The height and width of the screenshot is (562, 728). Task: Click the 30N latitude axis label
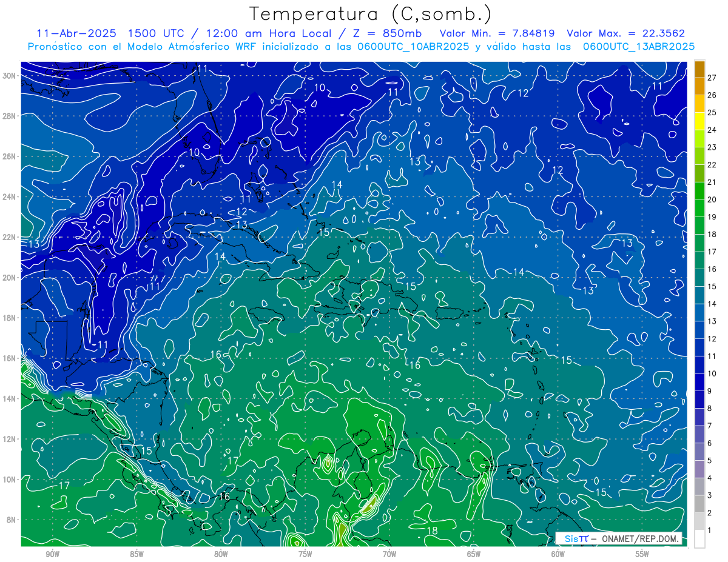tap(10, 76)
